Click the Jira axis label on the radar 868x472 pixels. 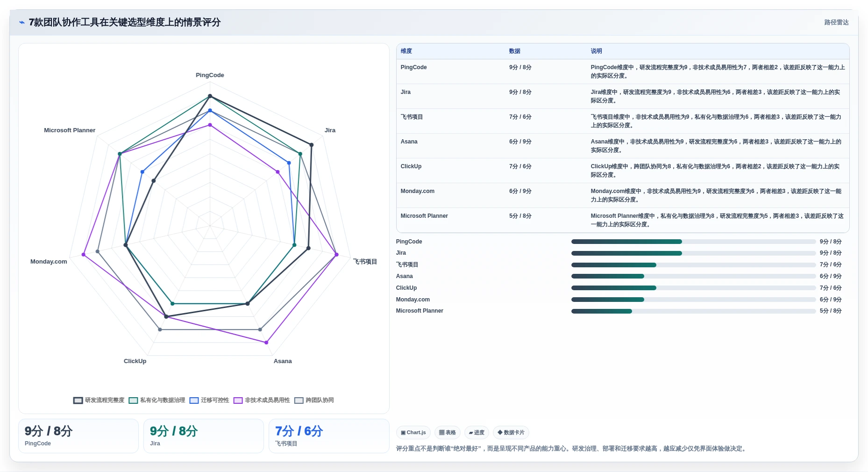pos(330,130)
